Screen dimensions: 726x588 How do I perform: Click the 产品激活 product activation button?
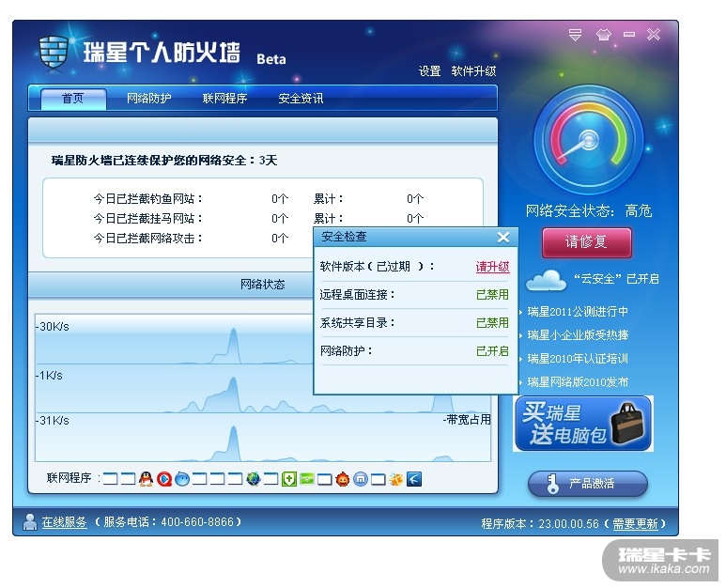click(x=588, y=484)
